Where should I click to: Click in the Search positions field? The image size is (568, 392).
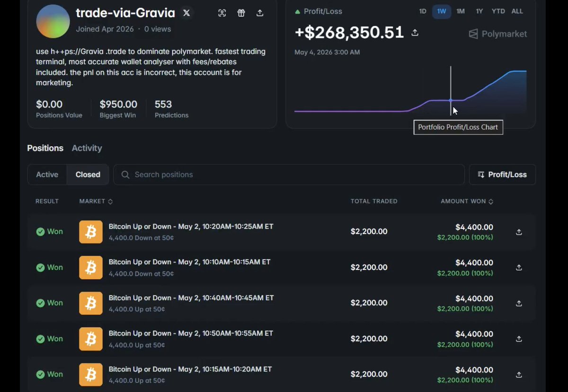tap(289, 174)
